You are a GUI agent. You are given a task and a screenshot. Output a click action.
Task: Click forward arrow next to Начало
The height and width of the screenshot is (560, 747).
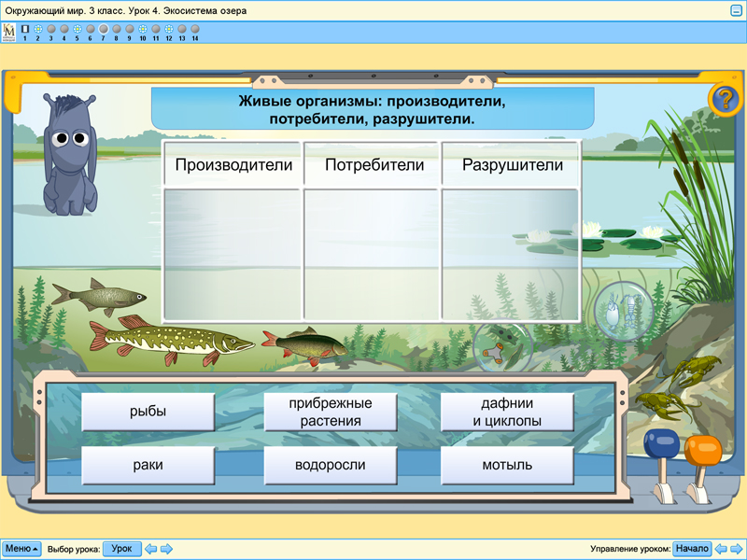pos(737,549)
